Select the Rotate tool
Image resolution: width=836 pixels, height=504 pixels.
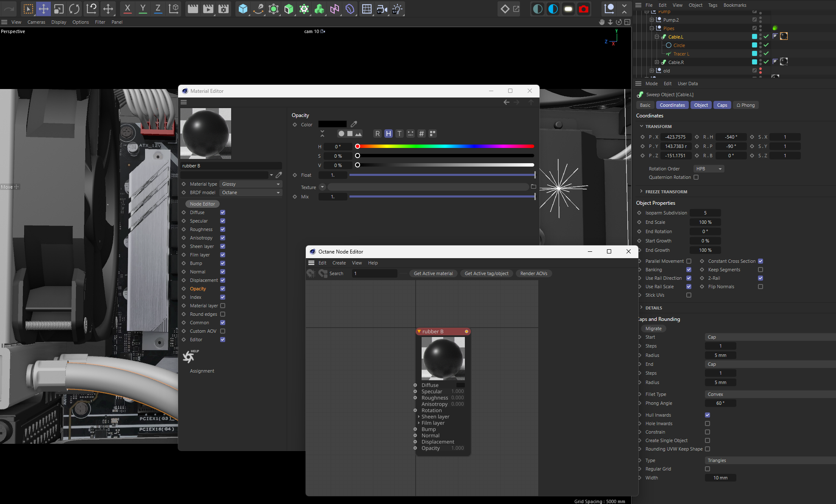point(74,8)
